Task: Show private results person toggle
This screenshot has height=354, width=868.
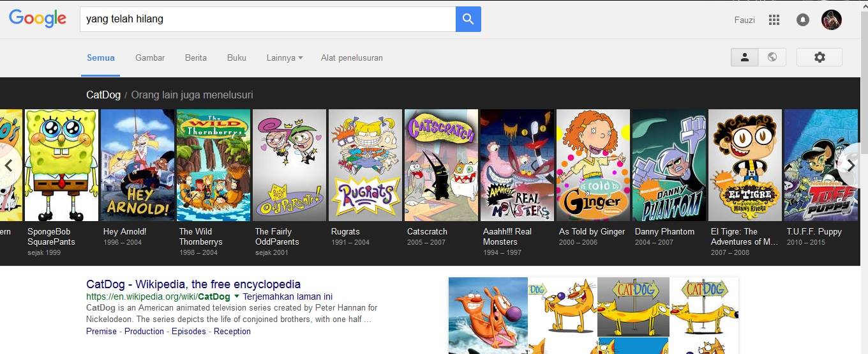Action: (744, 57)
